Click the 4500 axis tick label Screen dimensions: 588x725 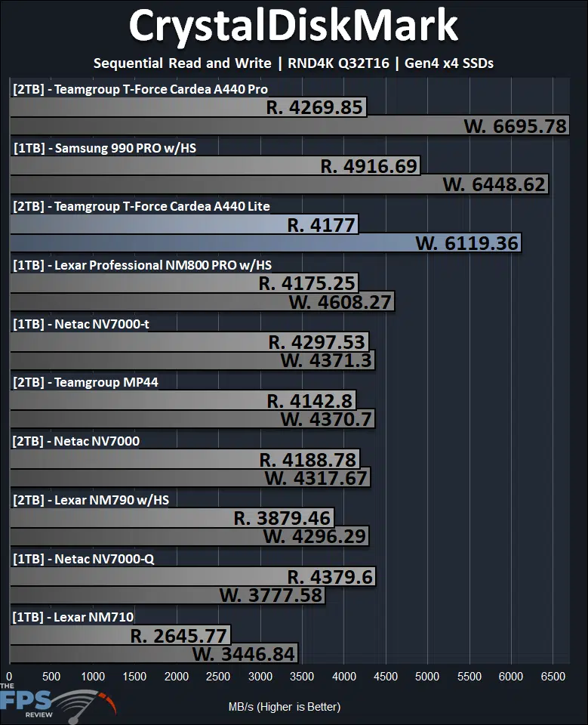tap(386, 677)
